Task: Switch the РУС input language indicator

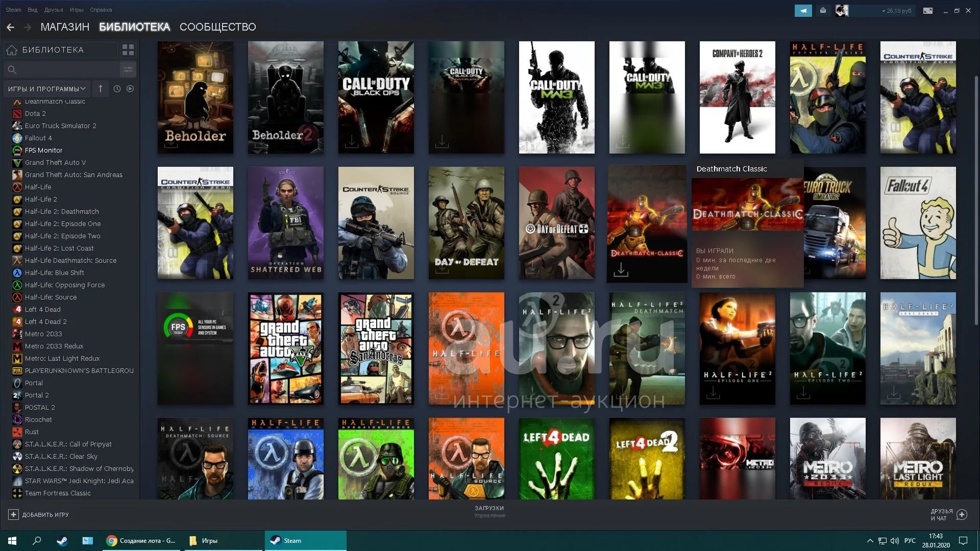Action: [x=910, y=541]
